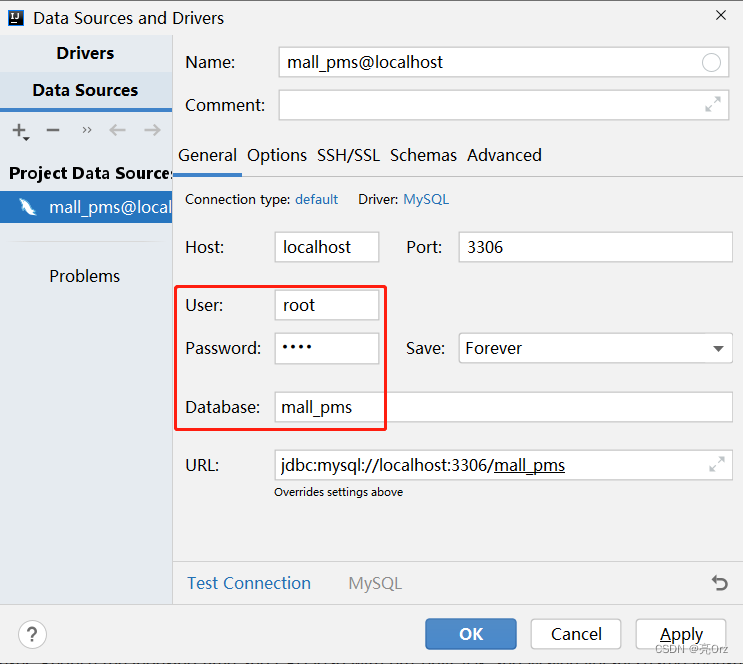743x664 pixels.
Task: Select mall_pms@localhost data source in list
Action: coord(86,207)
